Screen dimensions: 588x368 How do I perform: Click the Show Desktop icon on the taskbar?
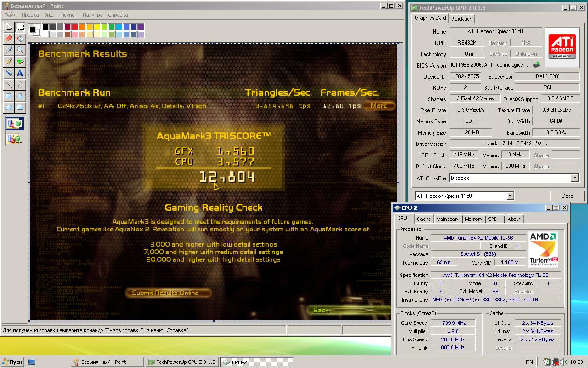pos(32,362)
